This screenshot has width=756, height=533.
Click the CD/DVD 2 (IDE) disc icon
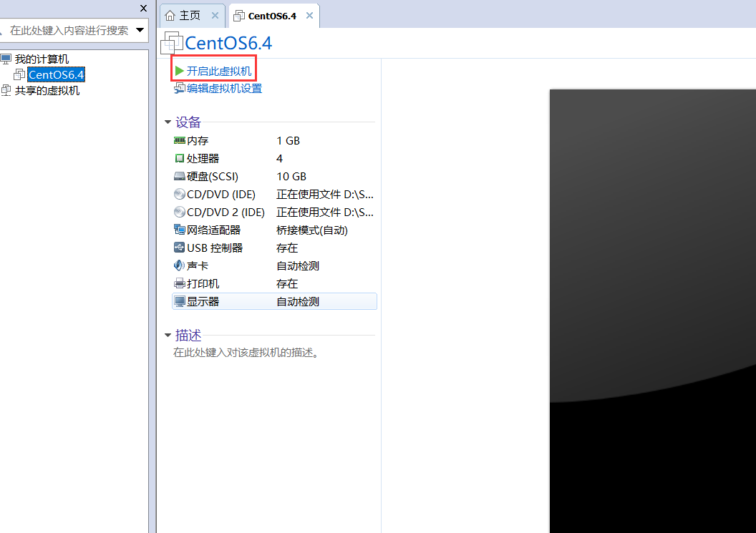click(x=180, y=212)
